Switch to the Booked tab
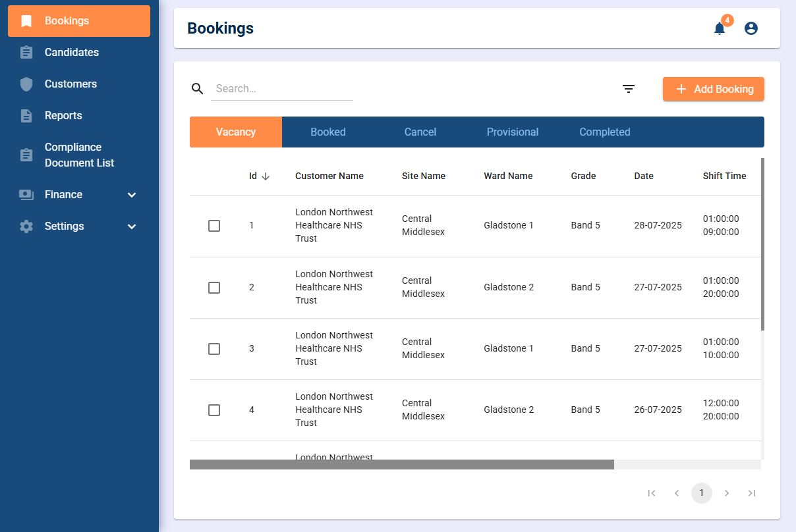Viewport: 796px width, 532px height. click(328, 132)
